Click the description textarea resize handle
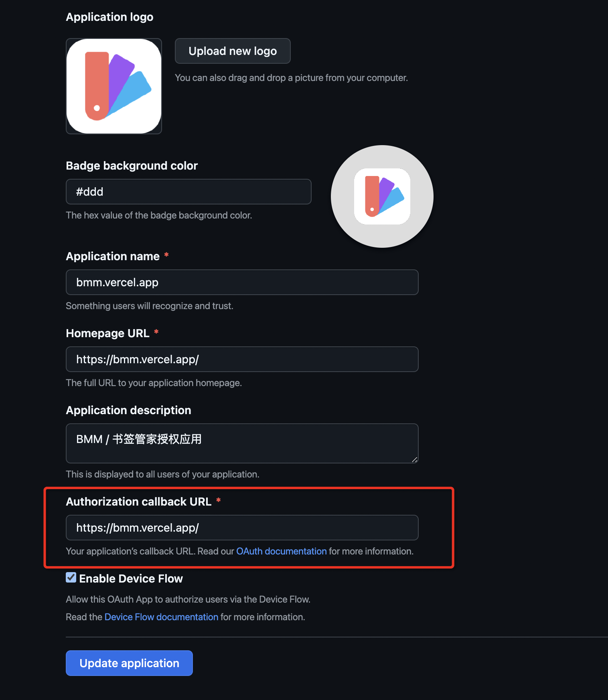The image size is (608, 700). click(415, 459)
